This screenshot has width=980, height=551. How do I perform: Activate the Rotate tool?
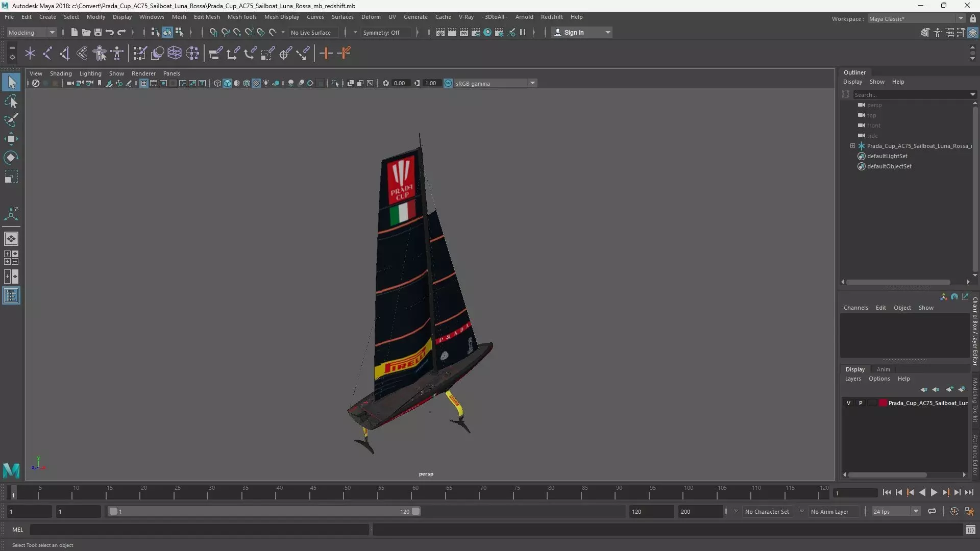[11, 158]
